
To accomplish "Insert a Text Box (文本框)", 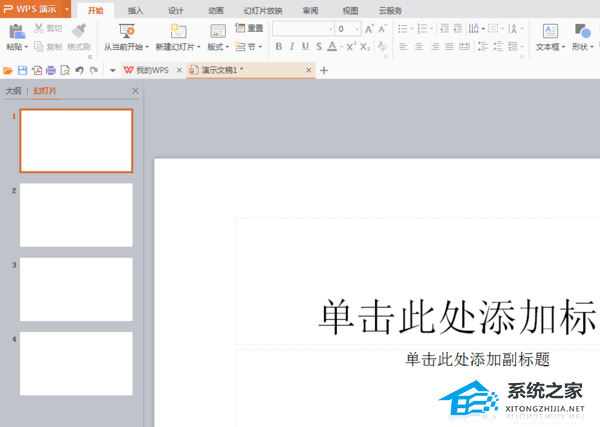I will coord(549,32).
